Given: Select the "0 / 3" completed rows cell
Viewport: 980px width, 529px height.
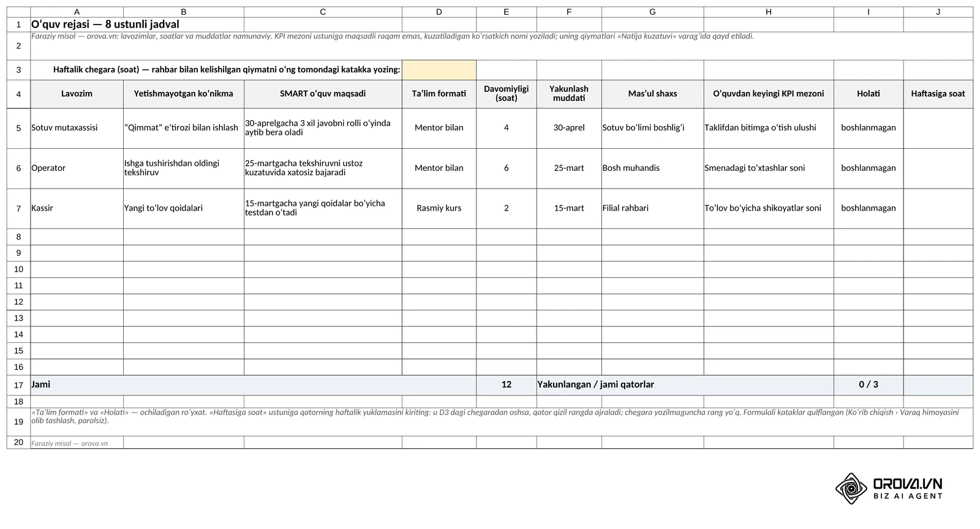Looking at the screenshot, I should tap(868, 385).
